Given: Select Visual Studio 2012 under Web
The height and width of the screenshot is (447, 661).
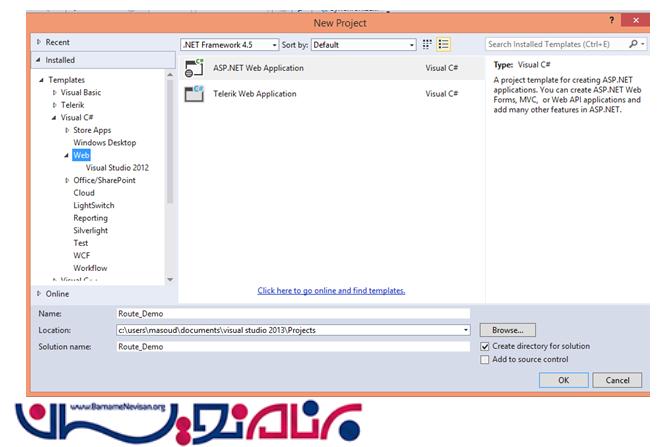Looking at the screenshot, I should [117, 167].
